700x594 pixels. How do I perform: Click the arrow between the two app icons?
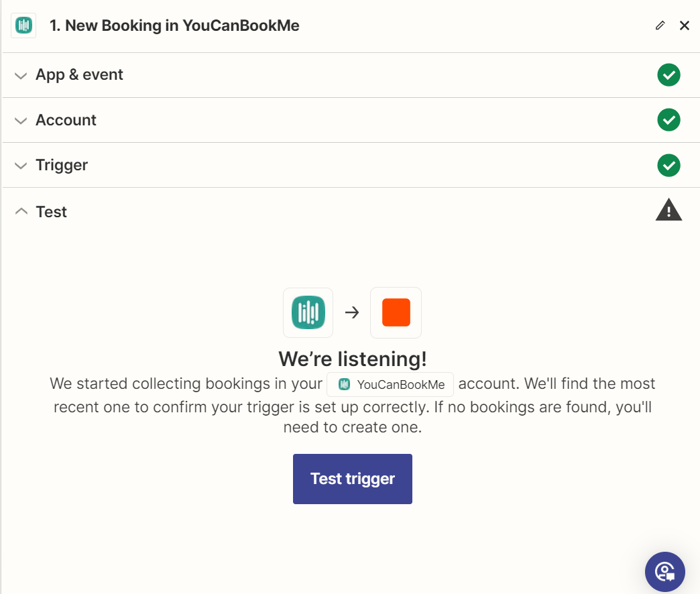[x=351, y=312]
